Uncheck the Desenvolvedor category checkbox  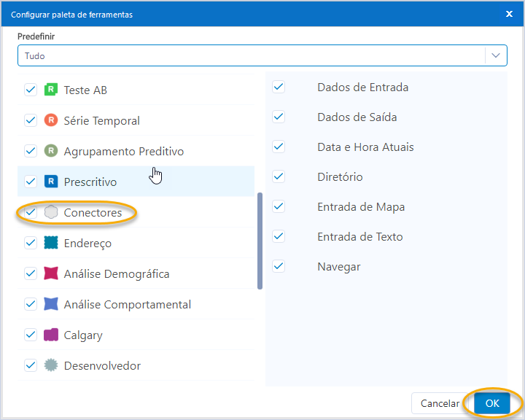coord(31,366)
